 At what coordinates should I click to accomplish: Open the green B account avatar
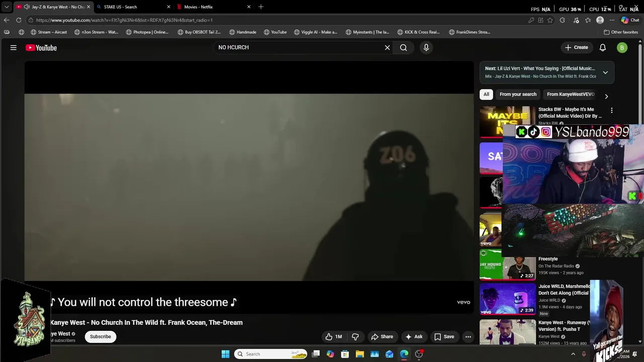622,48
